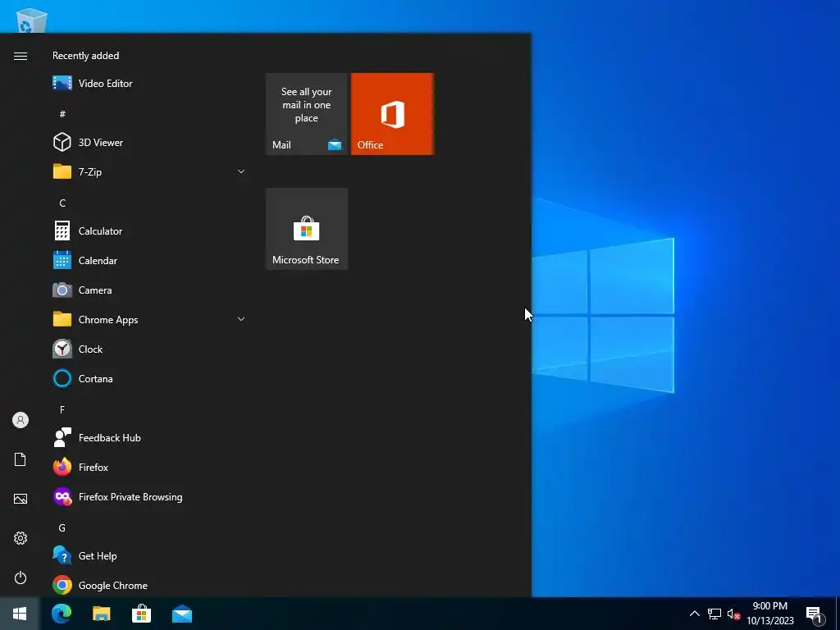This screenshot has height=630, width=840.
Task: Launch Firefox from the app list
Action: pos(149,467)
